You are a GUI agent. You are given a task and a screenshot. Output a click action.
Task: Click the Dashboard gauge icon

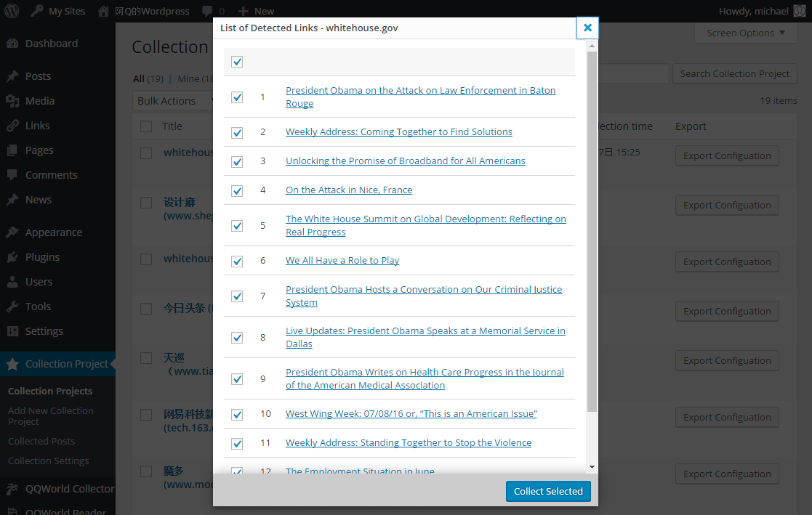point(12,44)
